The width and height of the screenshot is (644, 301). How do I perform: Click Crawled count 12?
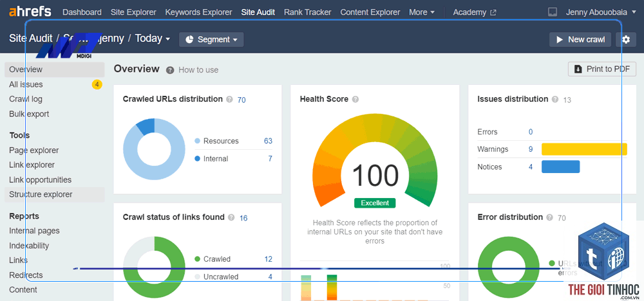pyautogui.click(x=268, y=259)
